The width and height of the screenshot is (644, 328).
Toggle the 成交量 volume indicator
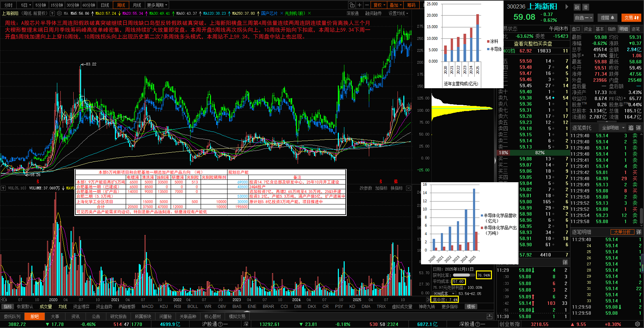[x=46, y=307]
